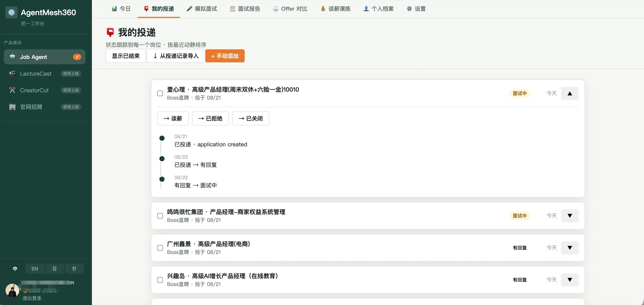Expand the 鸣鸣很忙集团 application details
This screenshot has height=305, width=644.
(570, 216)
